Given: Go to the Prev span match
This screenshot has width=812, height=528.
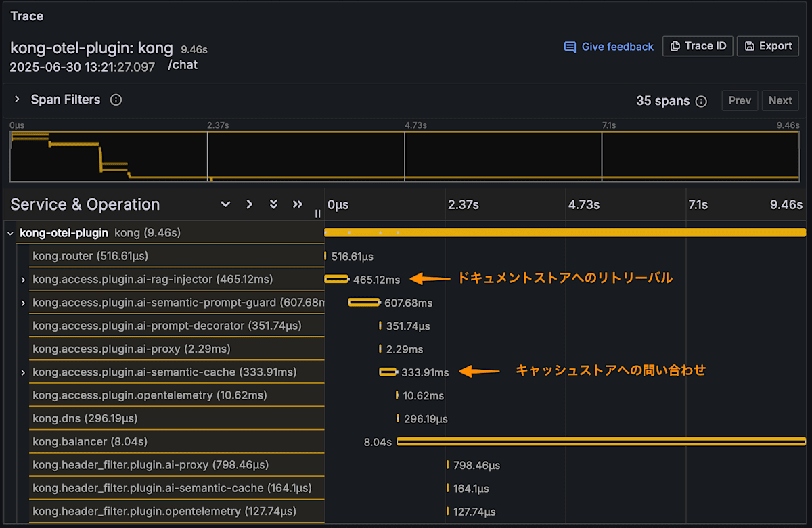Looking at the screenshot, I should pos(740,101).
